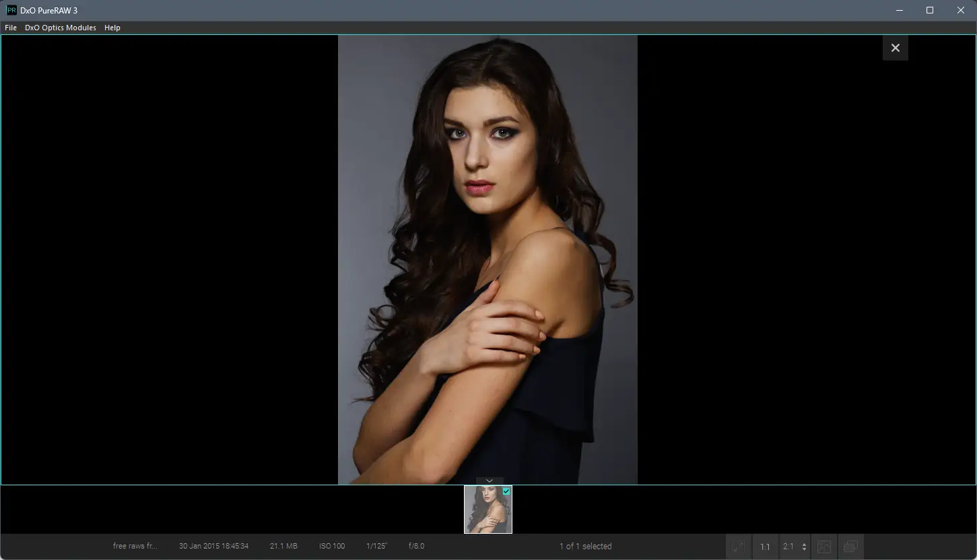Collapse the filmstrip using the chevron
This screenshot has height=560, width=977.
490,481
